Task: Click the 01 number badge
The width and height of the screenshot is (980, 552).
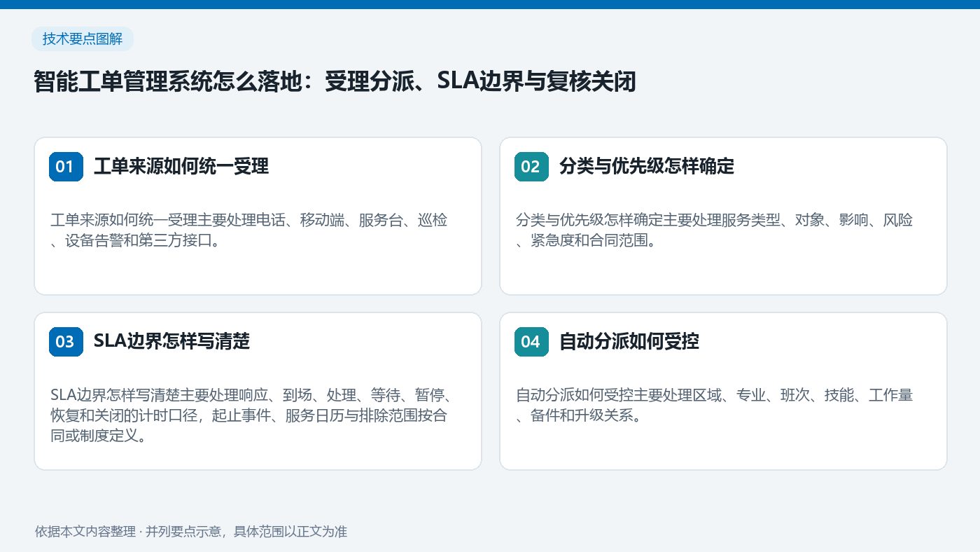Action: coord(66,167)
